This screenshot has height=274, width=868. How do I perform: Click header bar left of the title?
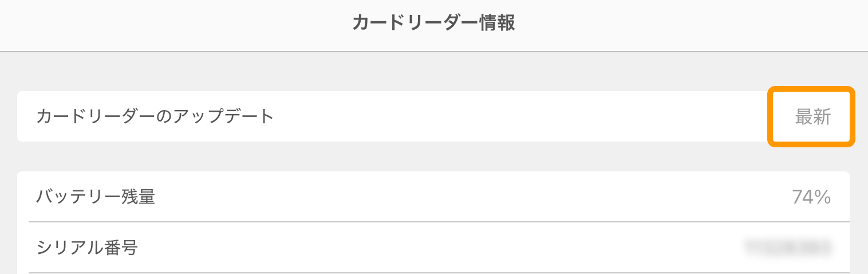(x=172, y=24)
